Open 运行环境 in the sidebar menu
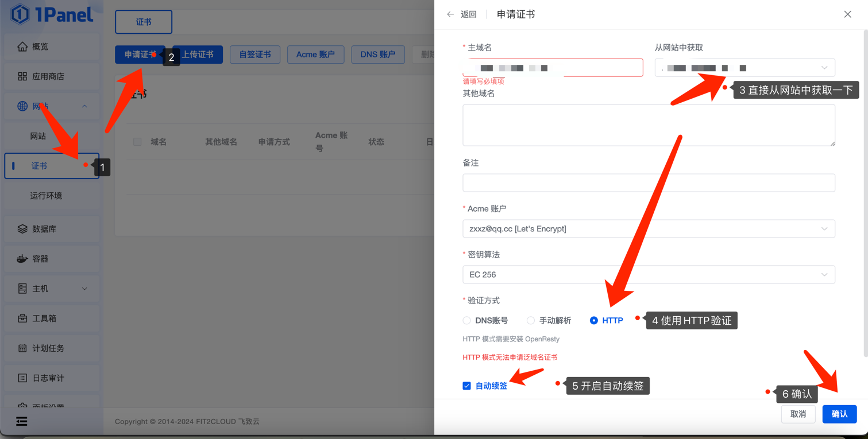Viewport: 868px width, 439px height. click(46, 196)
